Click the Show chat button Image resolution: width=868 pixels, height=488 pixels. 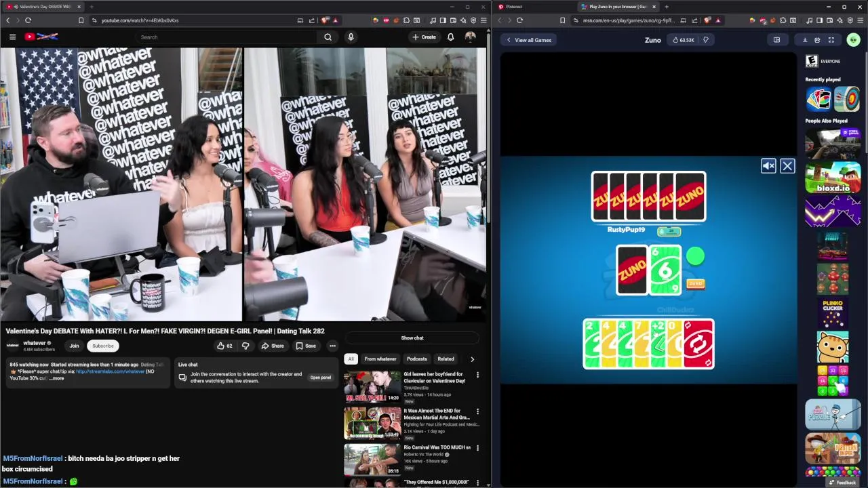click(412, 338)
